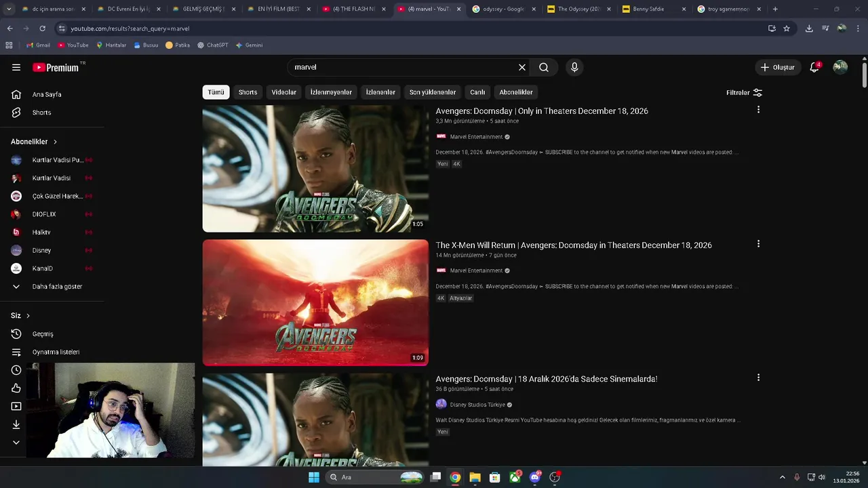This screenshot has width=868, height=488.
Task: Open the Gemini bookmark
Action: pos(249,45)
